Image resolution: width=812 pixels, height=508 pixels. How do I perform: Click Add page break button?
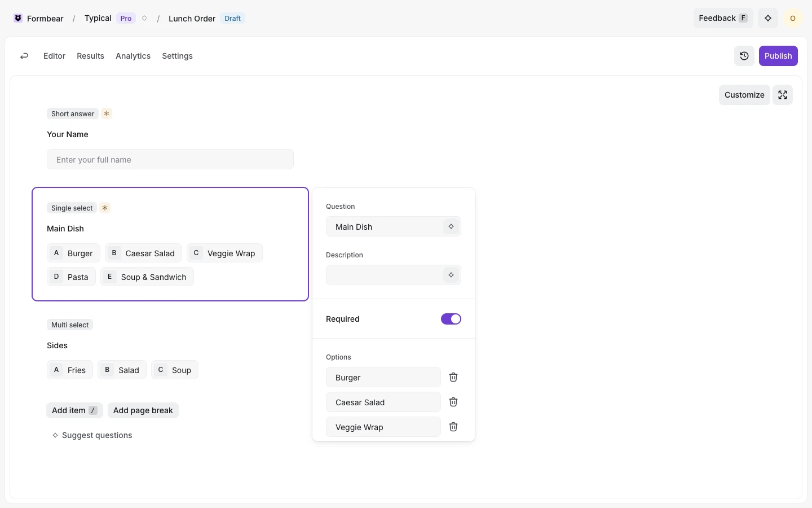(143, 410)
